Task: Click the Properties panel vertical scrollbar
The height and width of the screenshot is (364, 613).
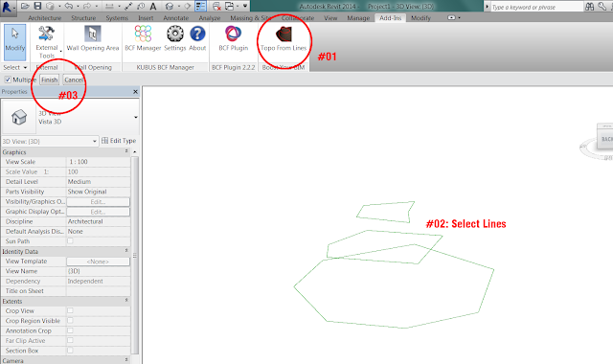Action: (x=135, y=254)
